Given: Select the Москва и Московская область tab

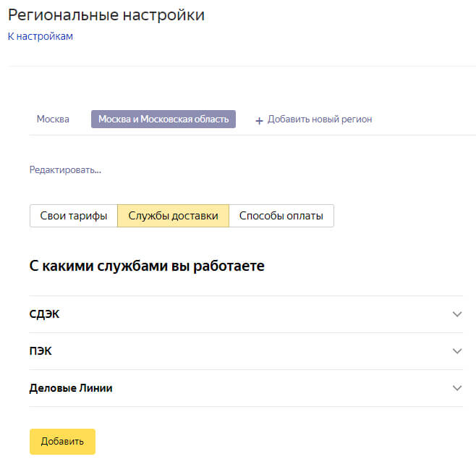Looking at the screenshot, I should click(163, 119).
